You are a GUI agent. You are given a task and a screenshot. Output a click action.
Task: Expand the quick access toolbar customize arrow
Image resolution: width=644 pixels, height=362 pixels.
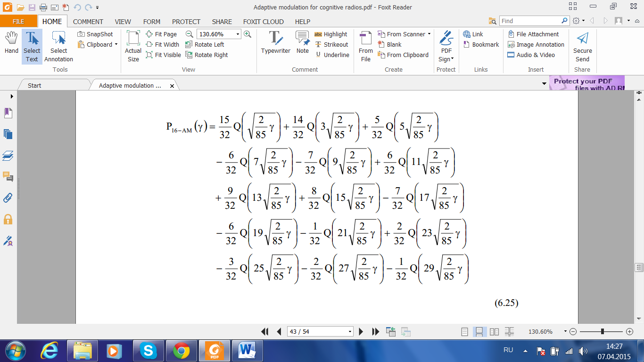97,8
